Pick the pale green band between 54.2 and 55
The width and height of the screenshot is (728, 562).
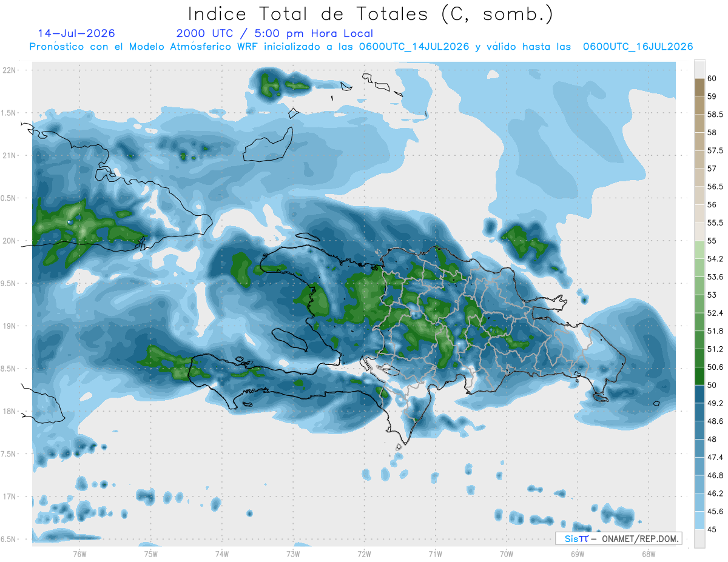[699, 250]
